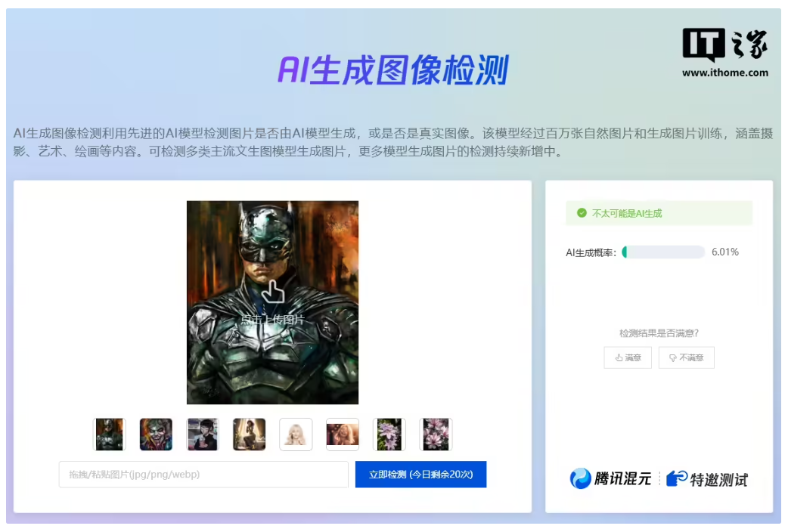Choose the dark-haired person sample thumbnail
The height and width of the screenshot is (532, 788).
point(203,434)
